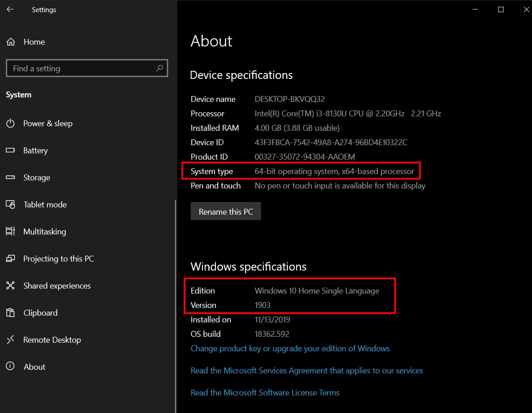532x413 pixels.
Task: Maximize the Settings window
Action: tap(501, 9)
